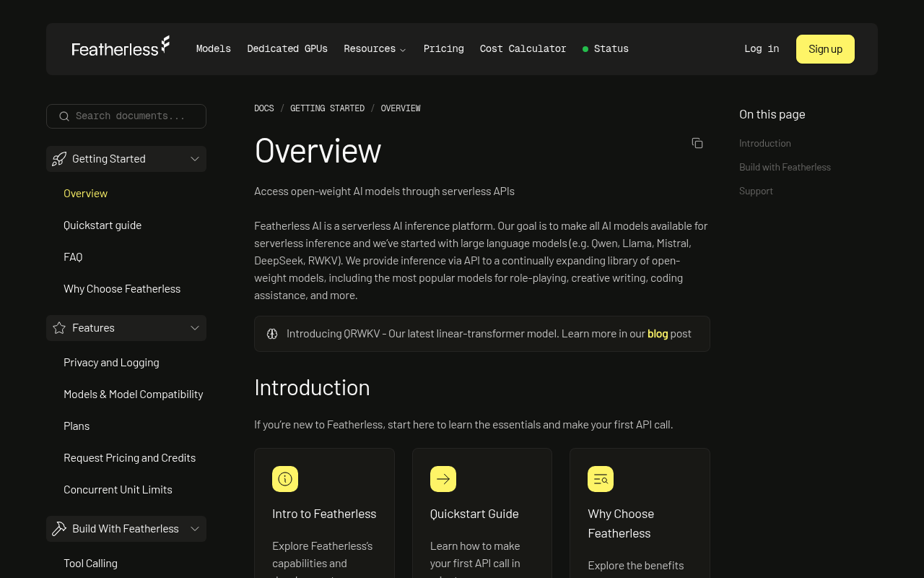924x578 pixels.
Task: Collapse the Getting Started section chevron
Action: point(195,159)
